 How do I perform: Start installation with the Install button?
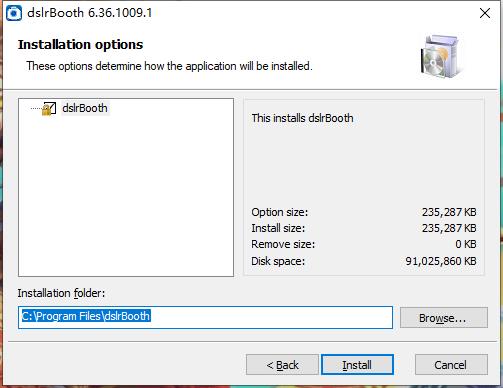(357, 365)
